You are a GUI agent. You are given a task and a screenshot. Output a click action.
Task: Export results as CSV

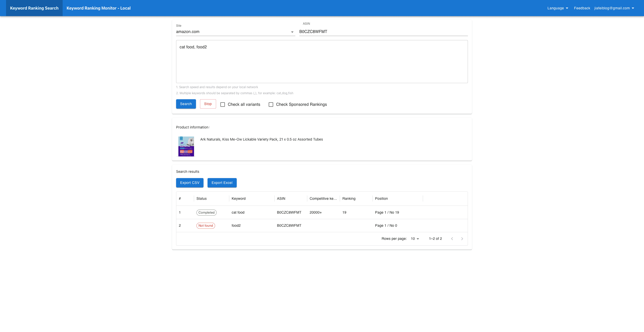[190, 183]
